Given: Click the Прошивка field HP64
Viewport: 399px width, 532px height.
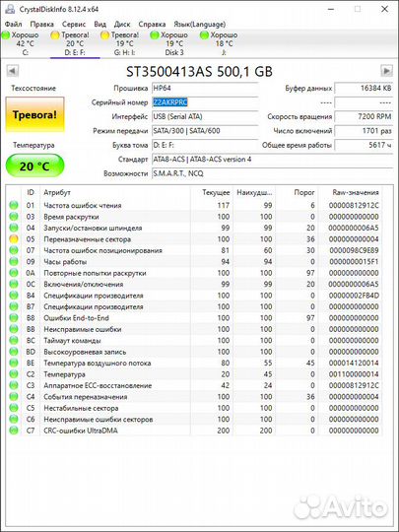Looking at the screenshot, I should (205, 89).
